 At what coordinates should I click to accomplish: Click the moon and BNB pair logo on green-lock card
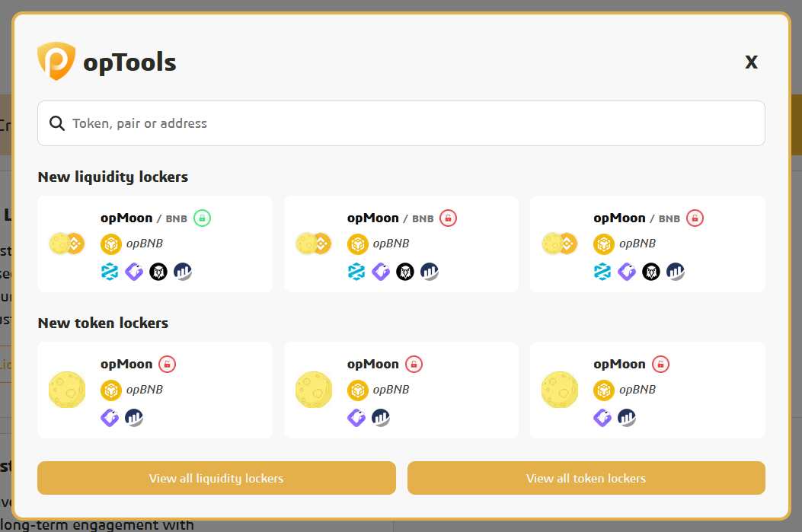click(x=67, y=244)
